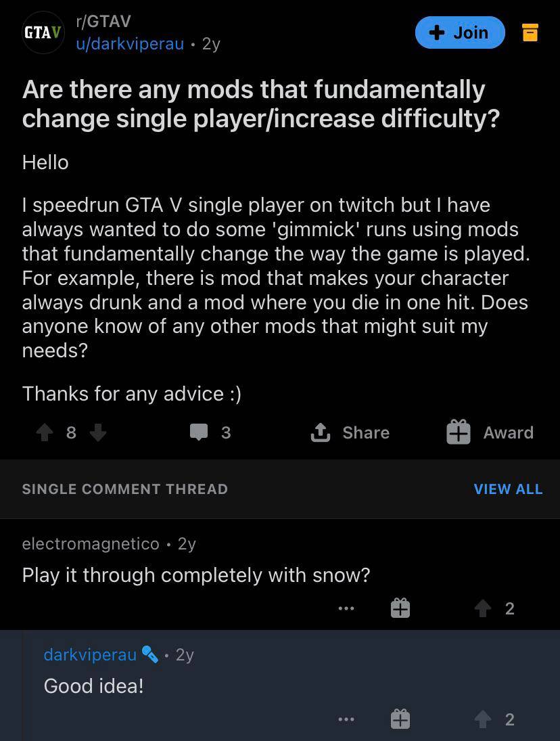Award the 'Good idea!' reply
The image size is (560, 741).
[x=400, y=719]
